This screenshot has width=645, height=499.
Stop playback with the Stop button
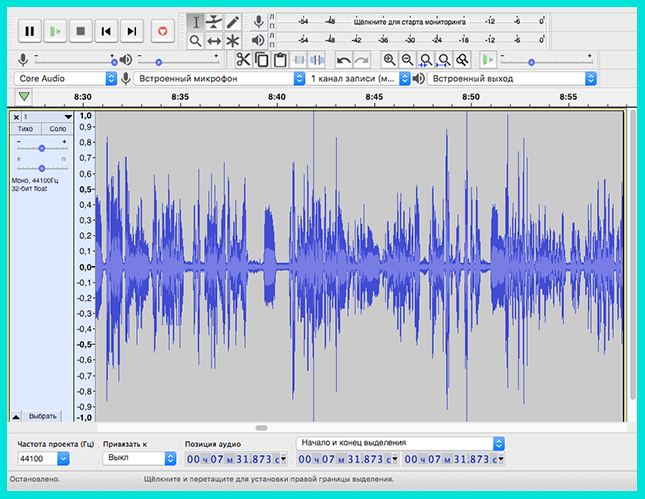[x=81, y=31]
